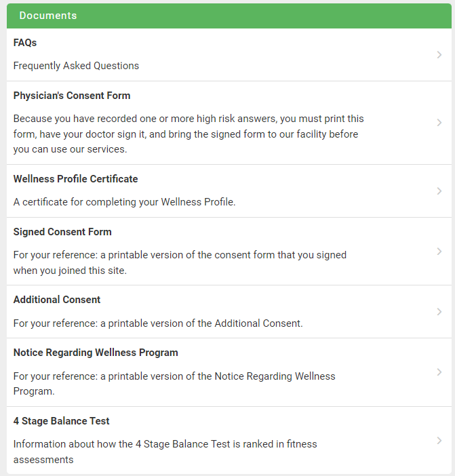Image resolution: width=455 pixels, height=476 pixels.
Task: Click the printable Additional Consent description
Action: coord(158,323)
